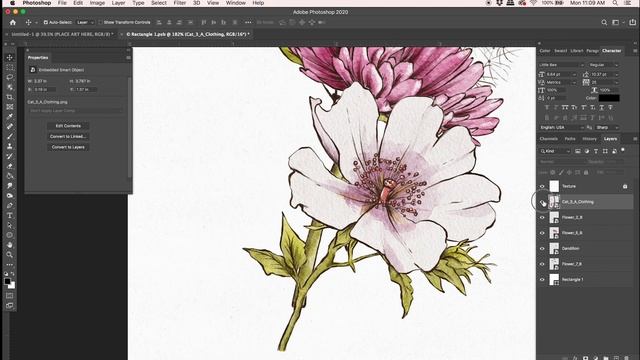
Task: Open the kerning Metrics dropdown
Action: tap(561, 82)
